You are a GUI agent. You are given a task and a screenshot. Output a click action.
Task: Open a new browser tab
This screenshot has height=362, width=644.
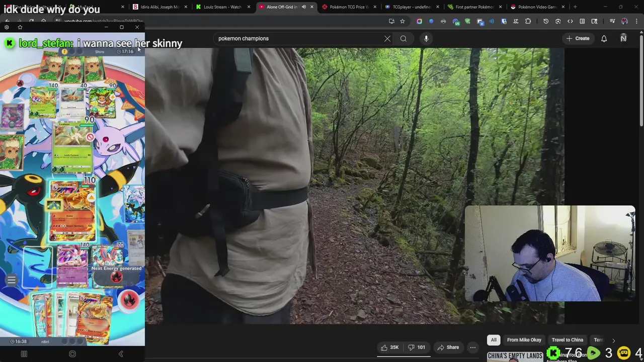pyautogui.click(x=575, y=7)
